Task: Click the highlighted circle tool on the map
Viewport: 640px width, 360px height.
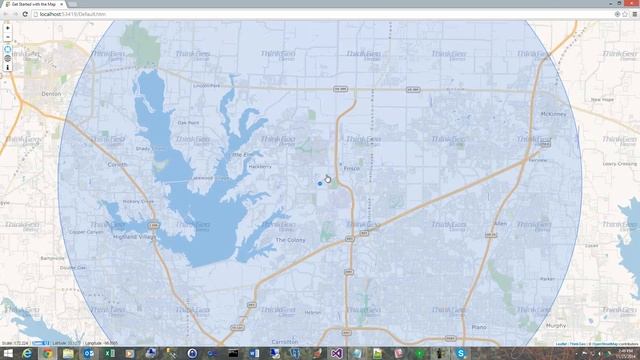Action: pyautogui.click(x=8, y=49)
